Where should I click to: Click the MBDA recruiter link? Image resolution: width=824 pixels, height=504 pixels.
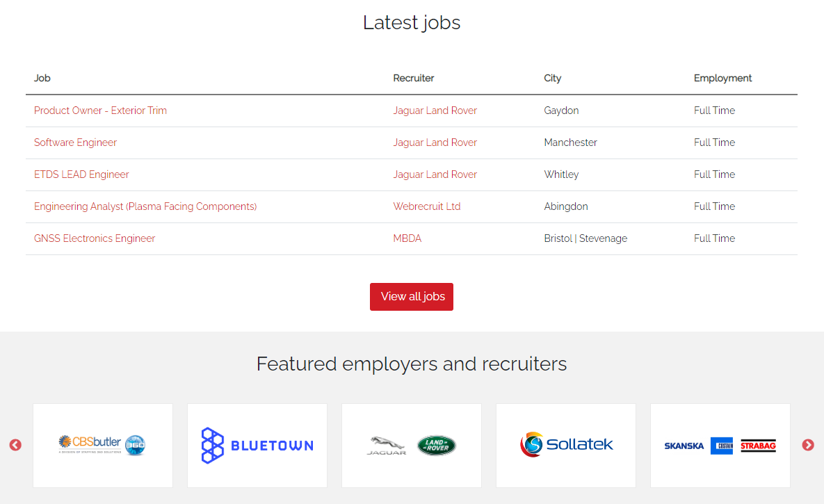coord(406,238)
